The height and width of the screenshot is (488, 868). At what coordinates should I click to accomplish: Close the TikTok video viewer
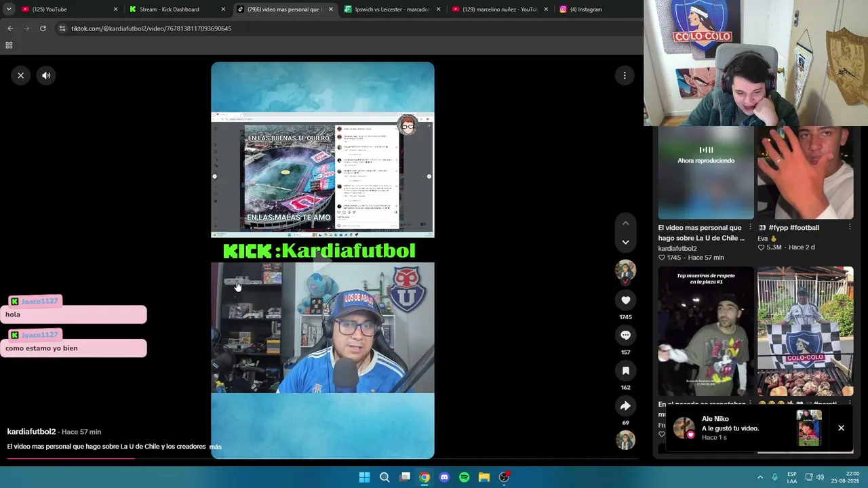[20, 75]
